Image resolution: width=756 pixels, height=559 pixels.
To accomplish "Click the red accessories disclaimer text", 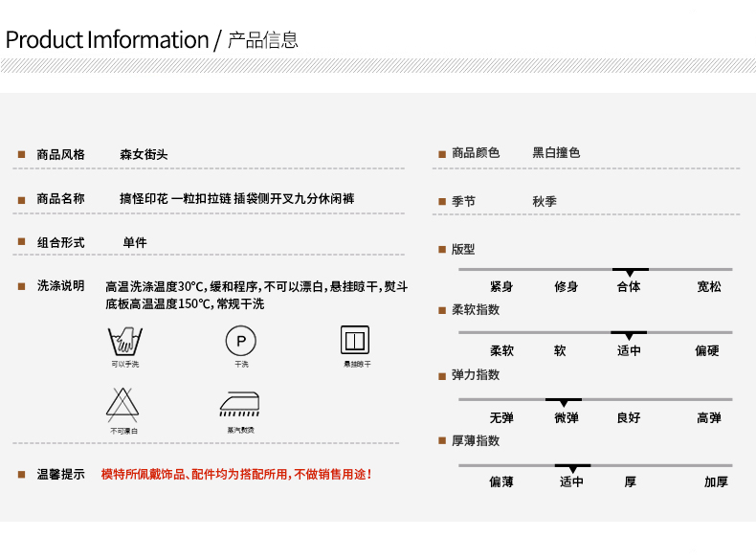I will point(236,475).
